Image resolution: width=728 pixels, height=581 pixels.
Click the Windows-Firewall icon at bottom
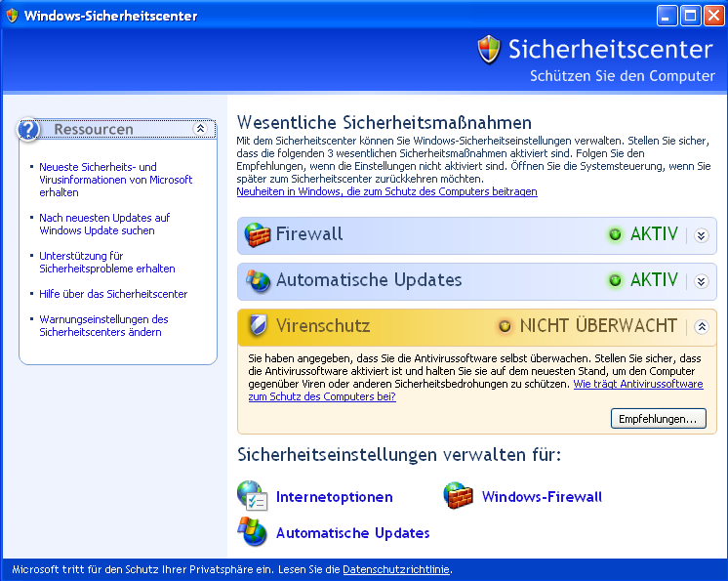coord(458,496)
